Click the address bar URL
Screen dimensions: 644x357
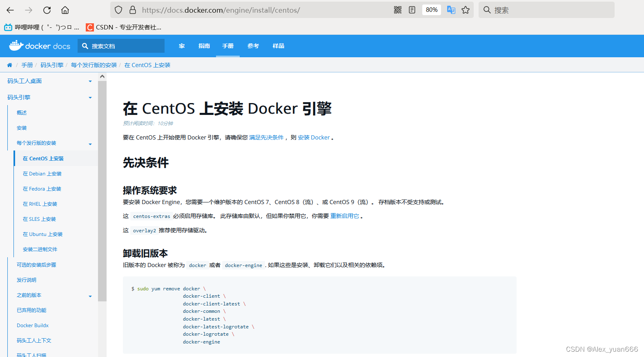(x=221, y=10)
